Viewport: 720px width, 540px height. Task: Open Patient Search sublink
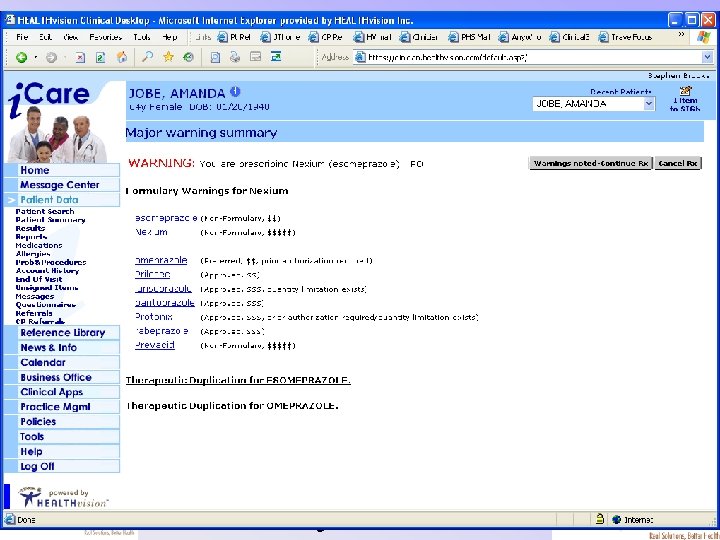click(x=45, y=211)
